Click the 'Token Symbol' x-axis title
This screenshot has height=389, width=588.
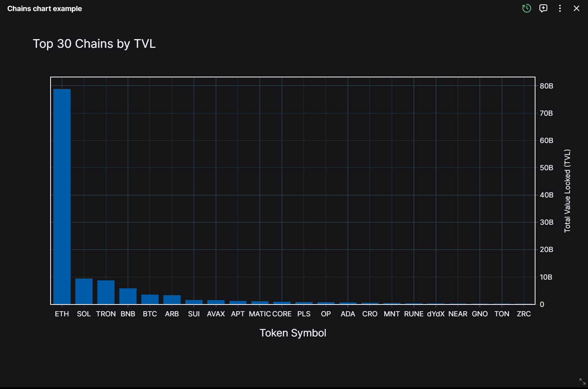(x=293, y=333)
